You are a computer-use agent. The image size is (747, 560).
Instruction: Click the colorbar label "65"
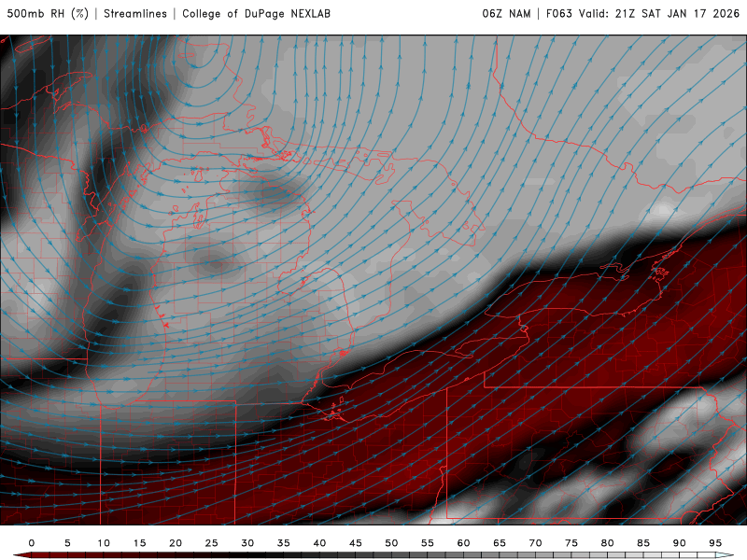[x=500, y=543]
